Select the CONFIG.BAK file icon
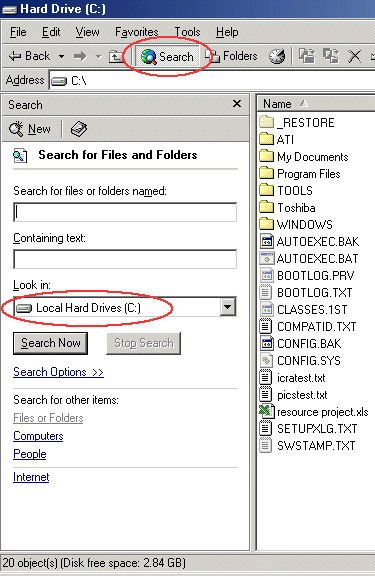 [x=267, y=343]
